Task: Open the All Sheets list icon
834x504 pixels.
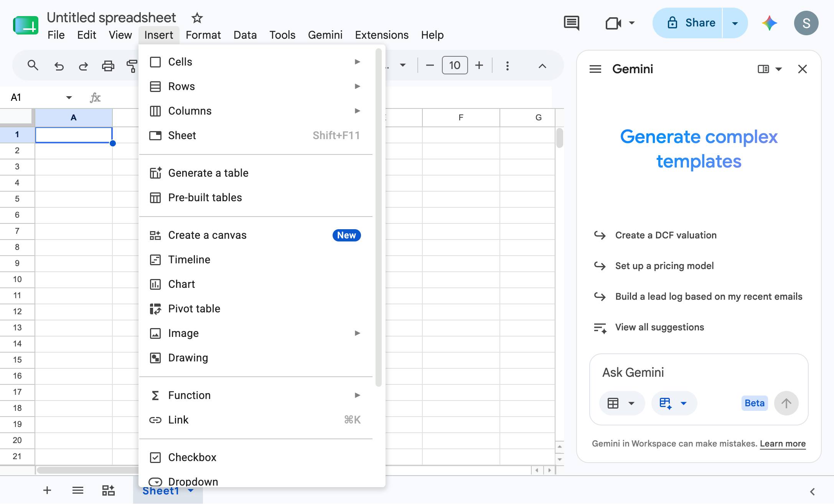Action: click(77, 490)
